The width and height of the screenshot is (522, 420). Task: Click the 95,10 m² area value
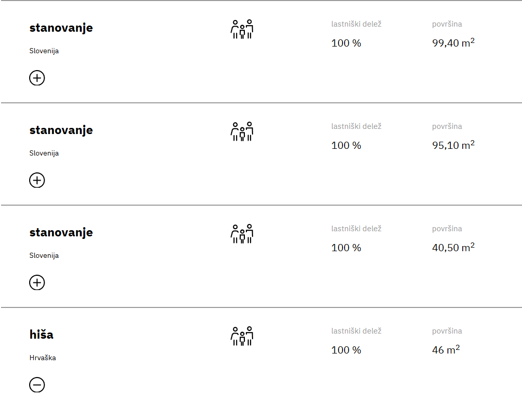point(453,145)
